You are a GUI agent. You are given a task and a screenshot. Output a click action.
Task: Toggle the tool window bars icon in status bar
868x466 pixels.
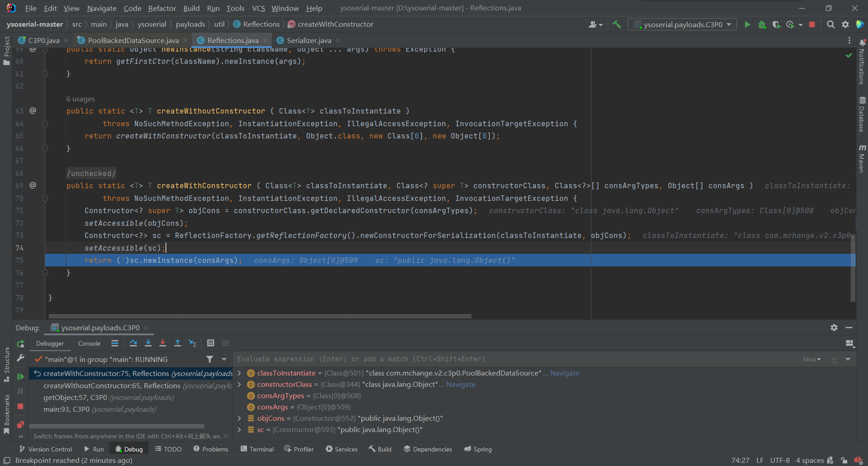click(x=7, y=460)
